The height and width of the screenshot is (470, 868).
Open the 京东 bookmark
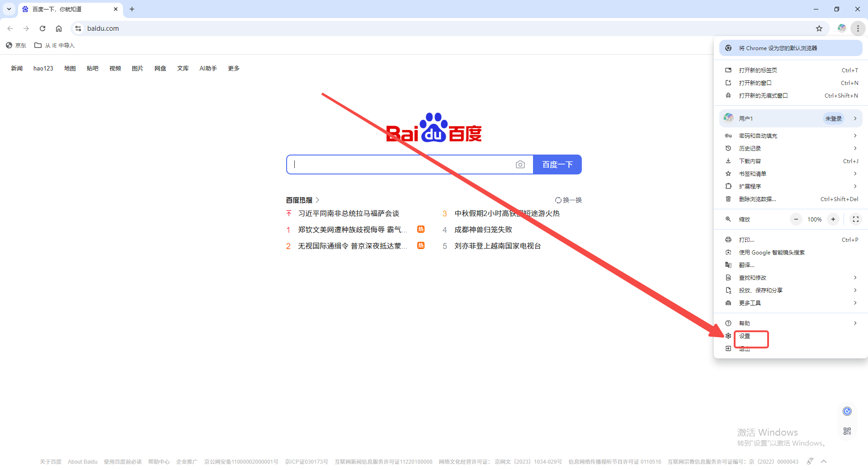click(x=16, y=45)
